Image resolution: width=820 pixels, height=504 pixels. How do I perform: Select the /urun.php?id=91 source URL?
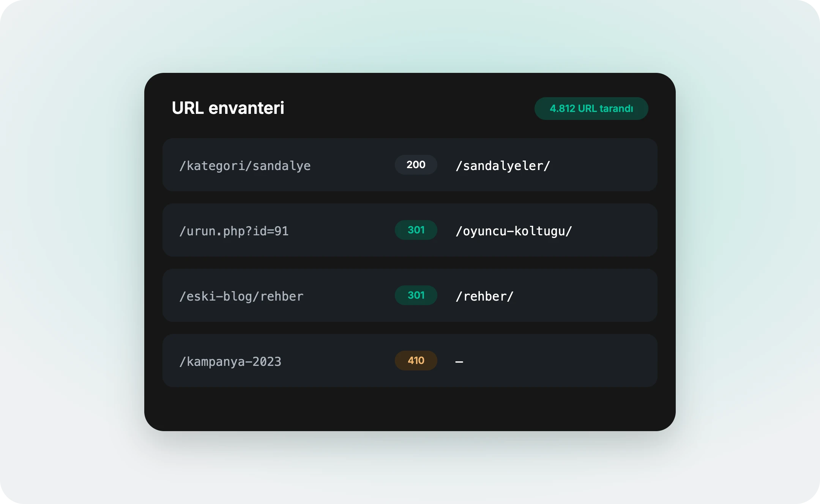click(x=234, y=231)
